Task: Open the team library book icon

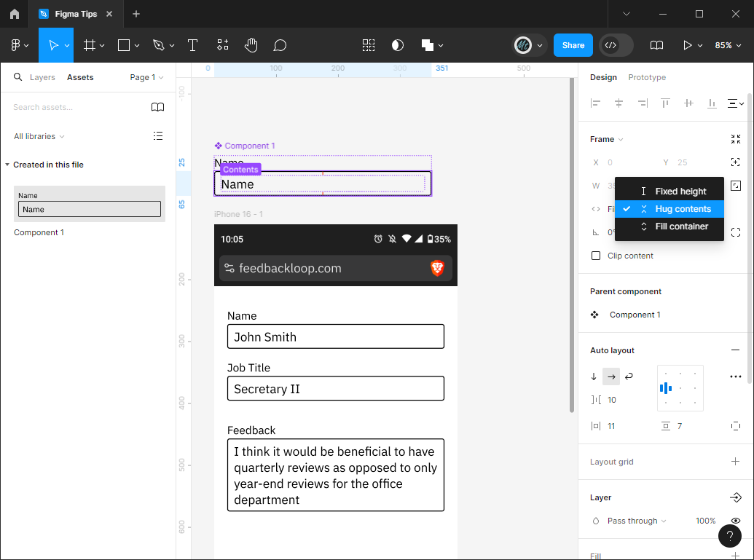Action: (157, 107)
